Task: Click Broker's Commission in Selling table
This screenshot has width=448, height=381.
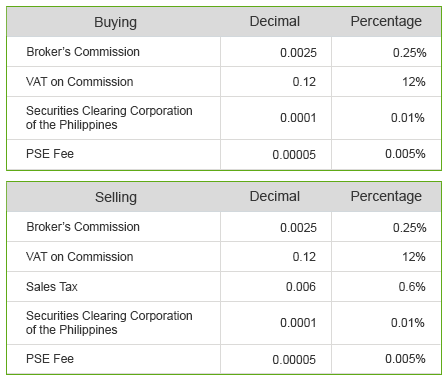Action: pyautogui.click(x=83, y=227)
